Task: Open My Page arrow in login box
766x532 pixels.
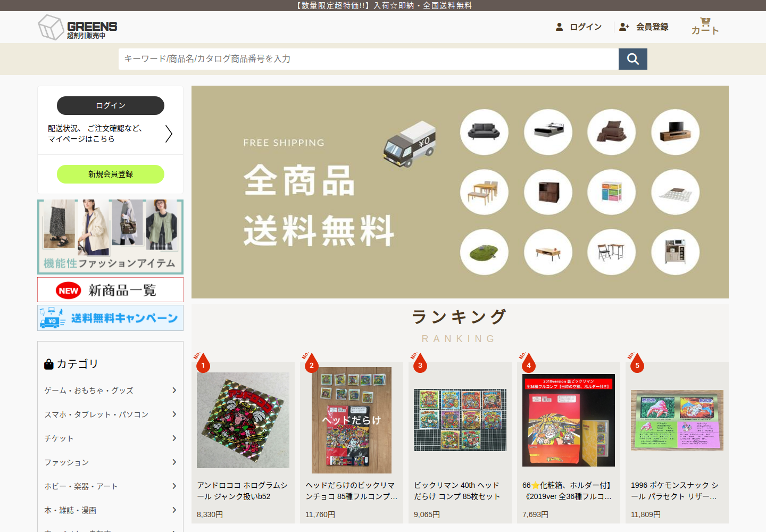Action: tap(169, 134)
